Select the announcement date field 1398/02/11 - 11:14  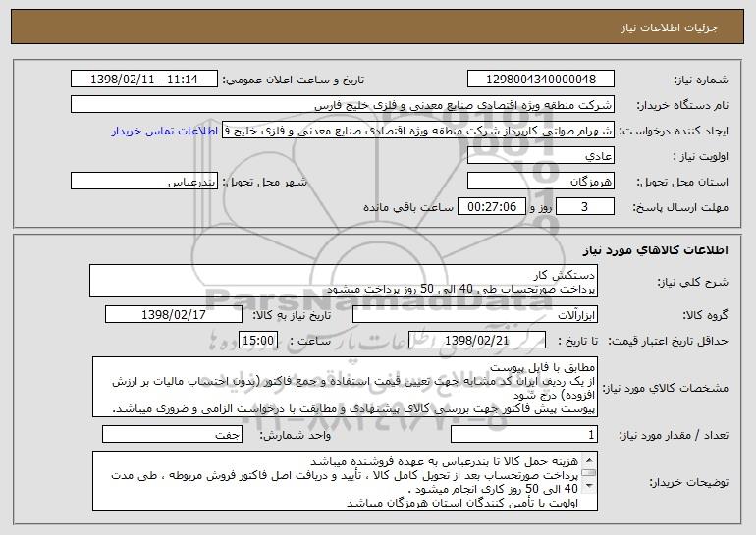tap(144, 80)
